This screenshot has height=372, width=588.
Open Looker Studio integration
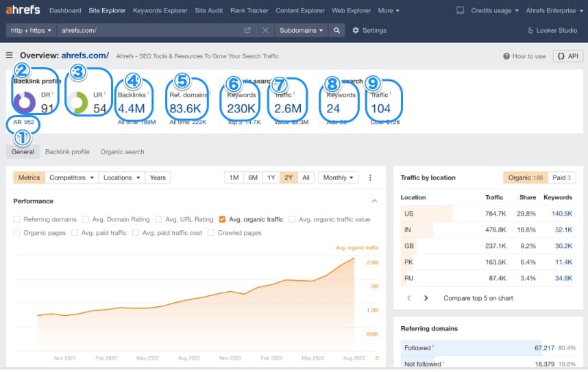click(x=552, y=30)
